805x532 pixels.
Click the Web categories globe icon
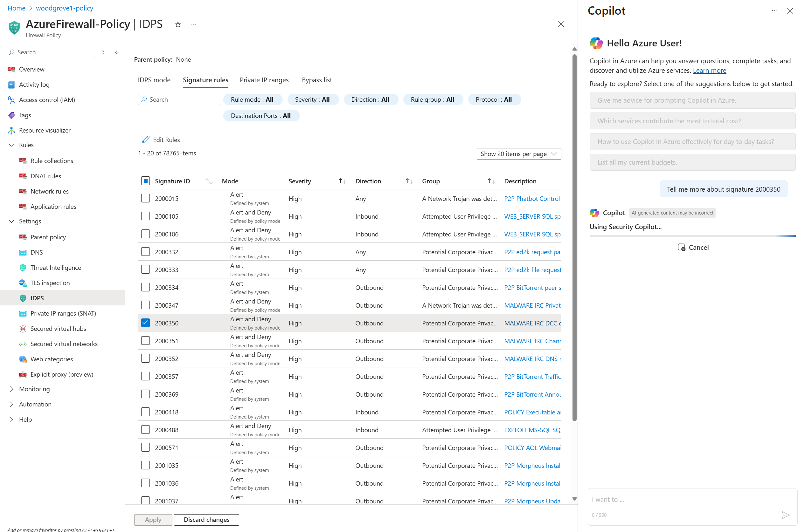[23, 359]
